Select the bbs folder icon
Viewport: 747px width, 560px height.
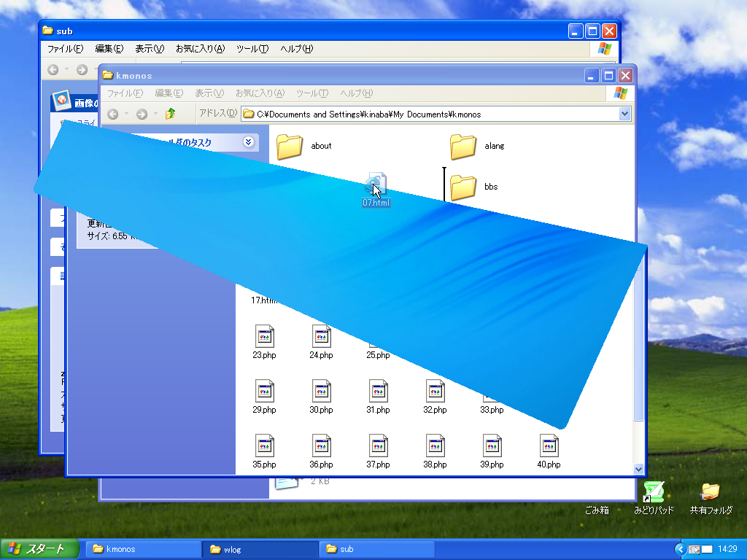click(x=463, y=187)
